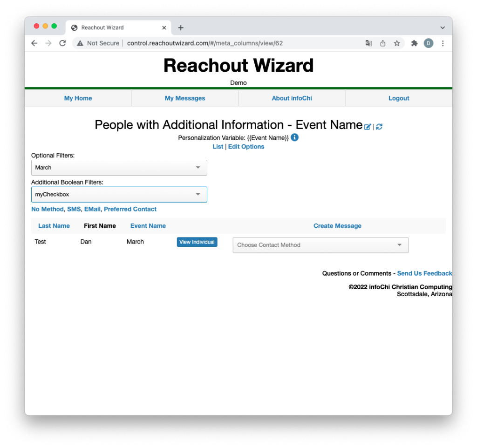The width and height of the screenshot is (477, 448).
Task: Go to the My Messages tab
Action: 185,98
